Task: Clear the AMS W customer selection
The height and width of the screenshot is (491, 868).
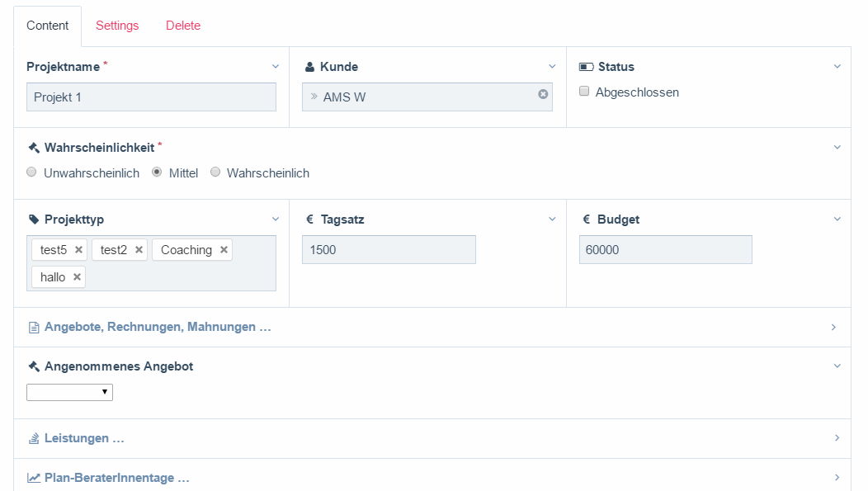Action: pyautogui.click(x=543, y=94)
